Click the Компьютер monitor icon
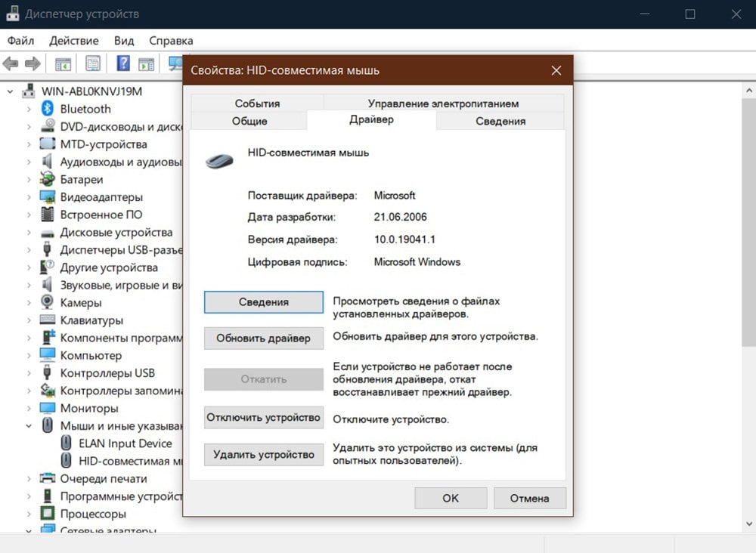 click(x=47, y=354)
